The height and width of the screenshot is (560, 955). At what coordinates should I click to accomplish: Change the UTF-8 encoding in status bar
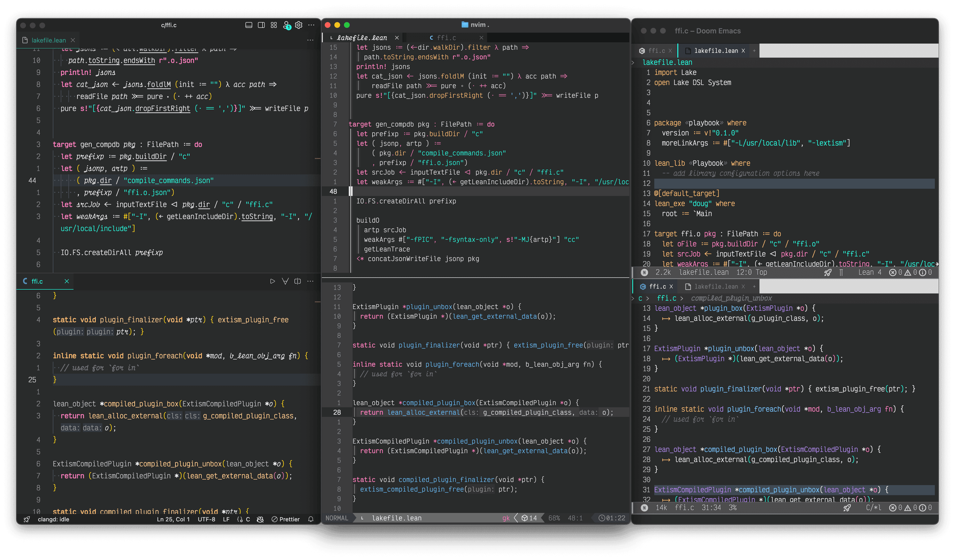(206, 519)
